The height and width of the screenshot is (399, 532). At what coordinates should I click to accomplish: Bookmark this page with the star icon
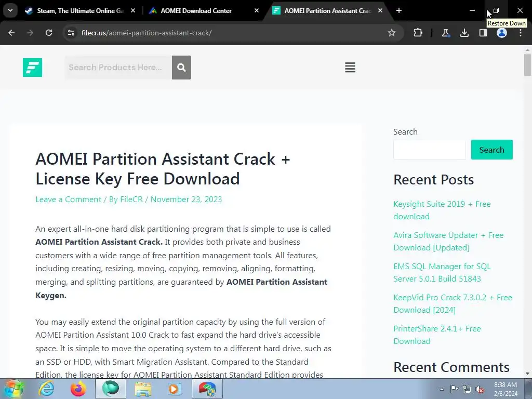[x=392, y=33]
